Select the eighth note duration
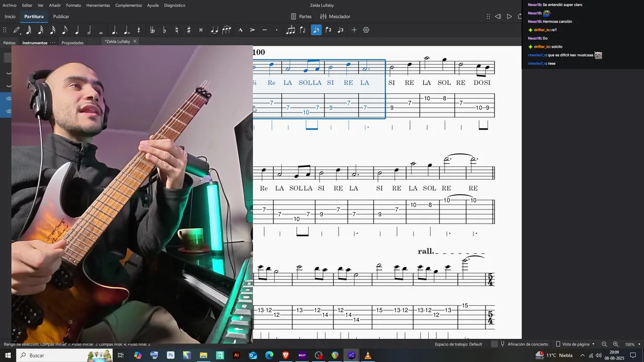The width and height of the screenshot is (644, 362). (65, 30)
